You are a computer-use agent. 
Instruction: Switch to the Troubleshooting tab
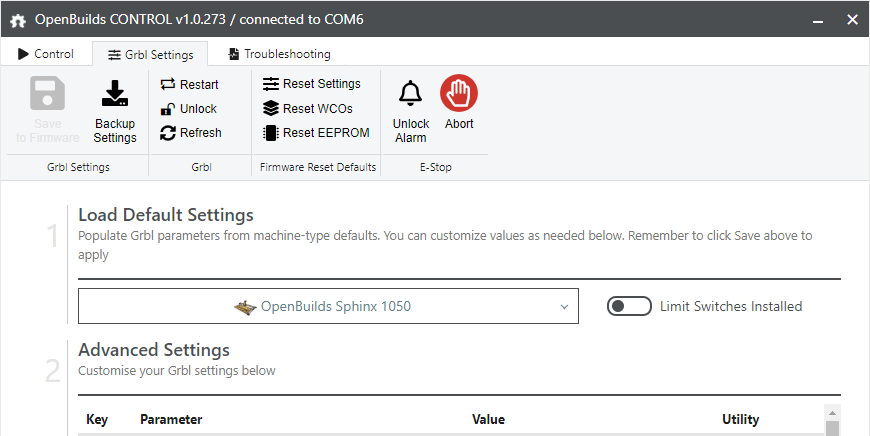tap(279, 54)
